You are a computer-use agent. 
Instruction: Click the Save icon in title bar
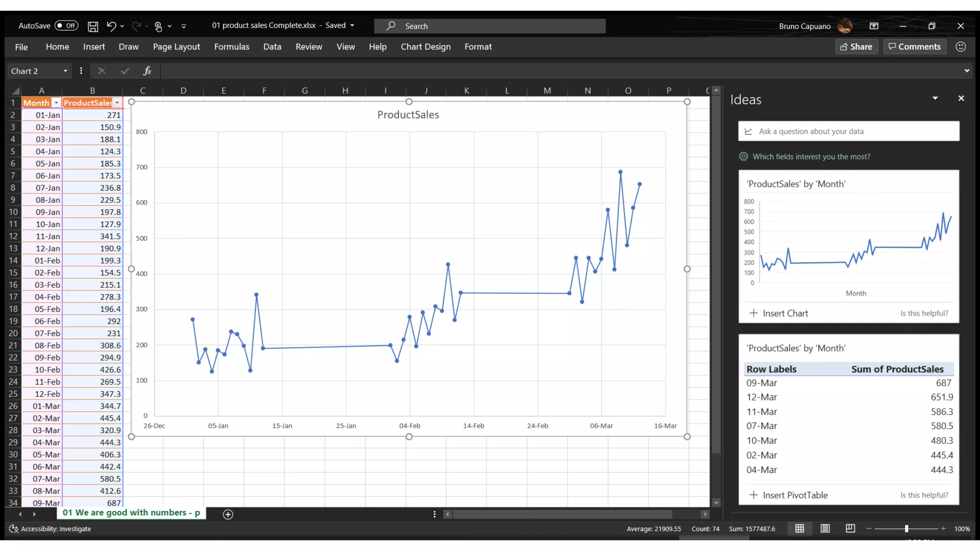(x=93, y=26)
